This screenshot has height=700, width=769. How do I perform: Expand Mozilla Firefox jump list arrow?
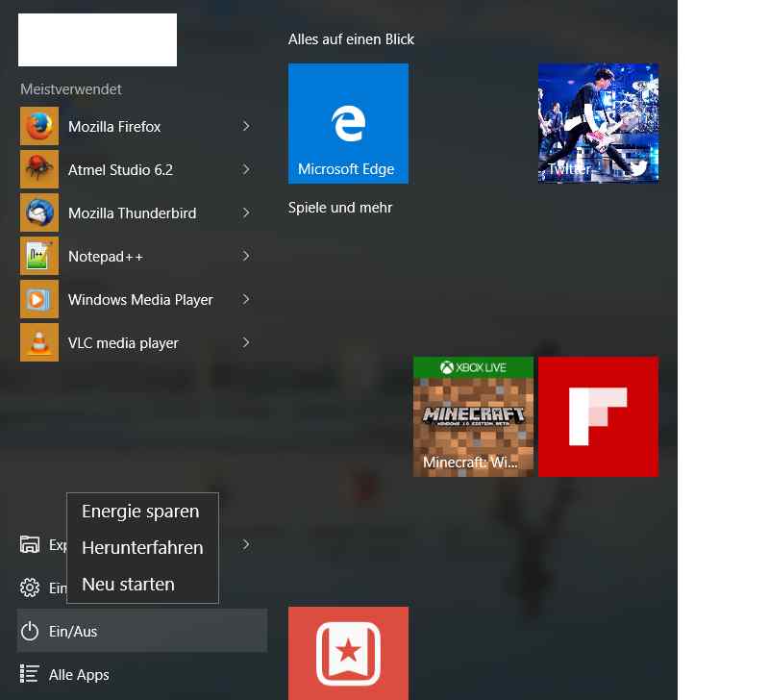(x=246, y=127)
